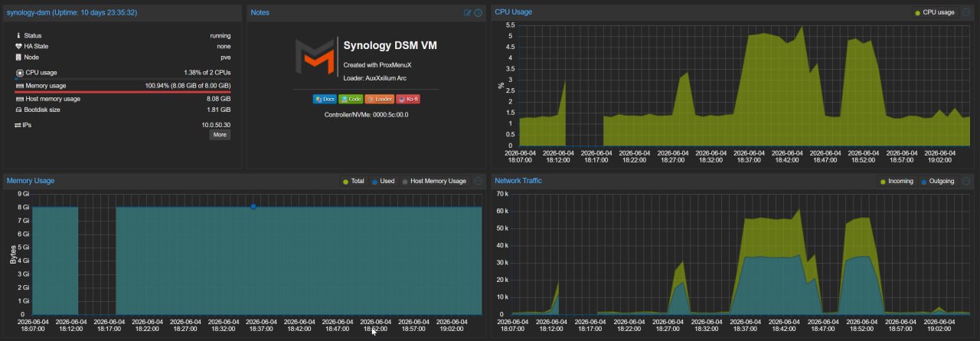Toggle Used series in Memory Usage legend
This screenshot has width=980, height=341.
coord(383,181)
